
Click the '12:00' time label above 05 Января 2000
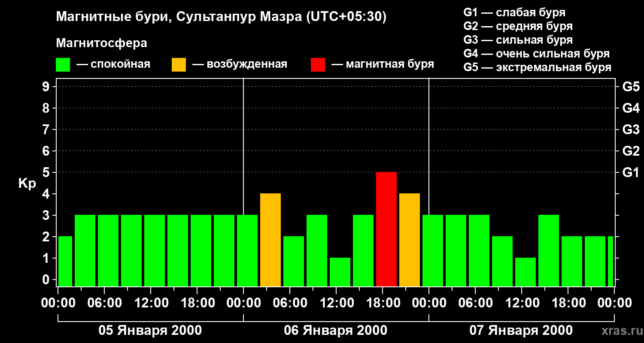(x=151, y=303)
